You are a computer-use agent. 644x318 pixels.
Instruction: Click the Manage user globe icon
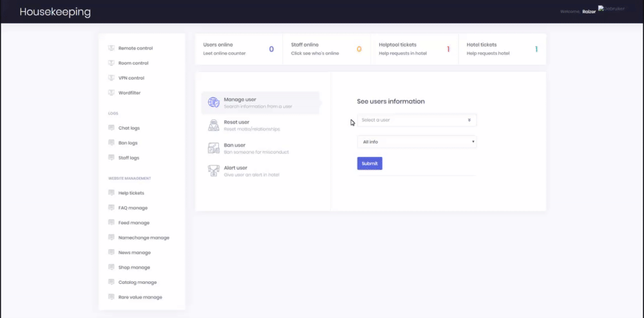(214, 102)
